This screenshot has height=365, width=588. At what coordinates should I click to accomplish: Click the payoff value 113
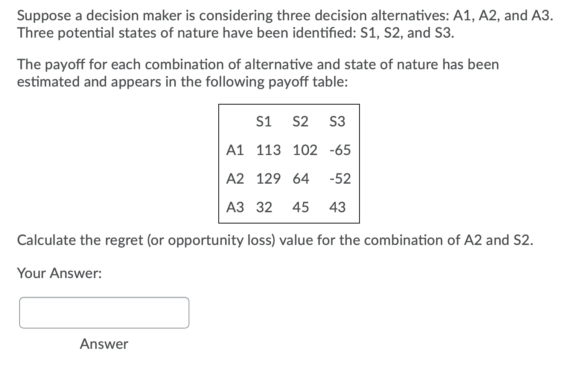point(269,150)
